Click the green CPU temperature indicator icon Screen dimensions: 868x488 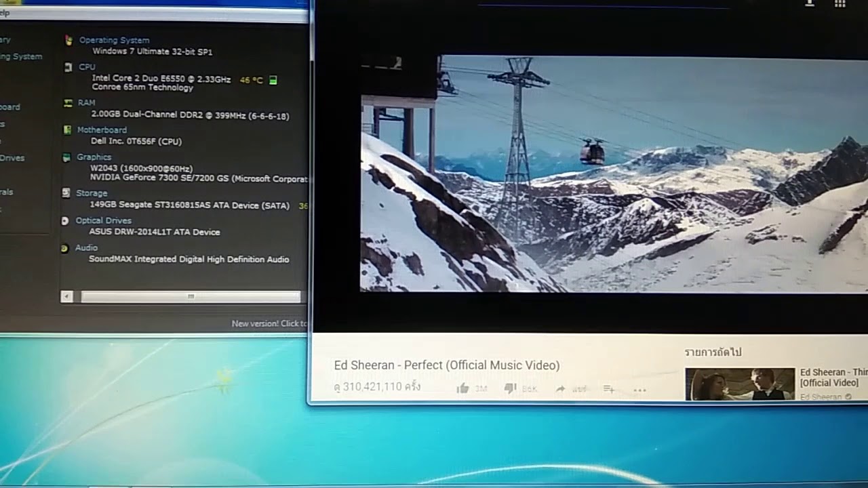click(x=273, y=80)
